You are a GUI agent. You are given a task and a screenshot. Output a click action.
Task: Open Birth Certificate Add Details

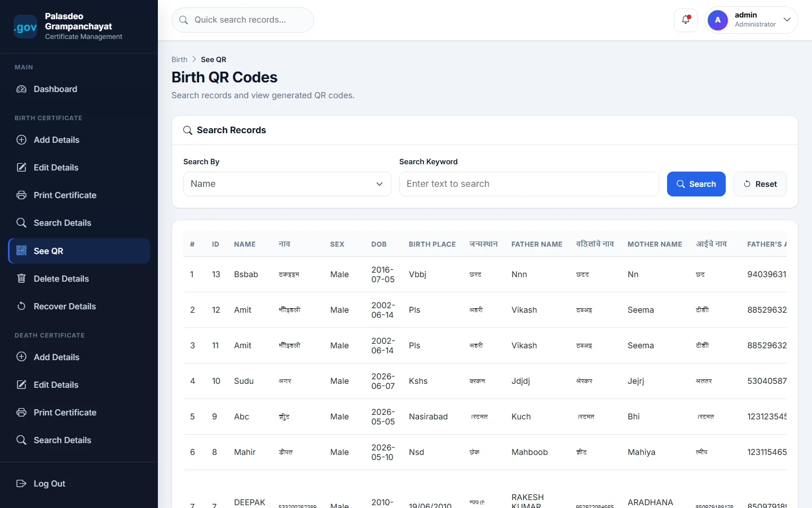coord(79,140)
